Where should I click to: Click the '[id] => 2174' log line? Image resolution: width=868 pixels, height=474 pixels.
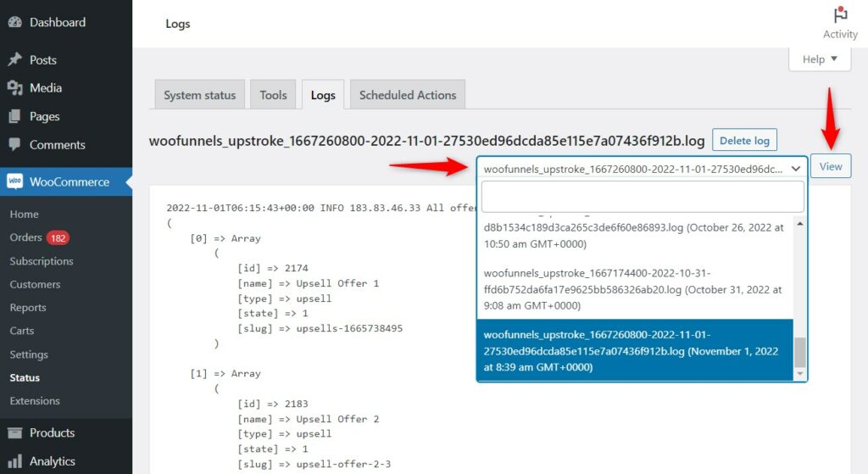pos(273,268)
